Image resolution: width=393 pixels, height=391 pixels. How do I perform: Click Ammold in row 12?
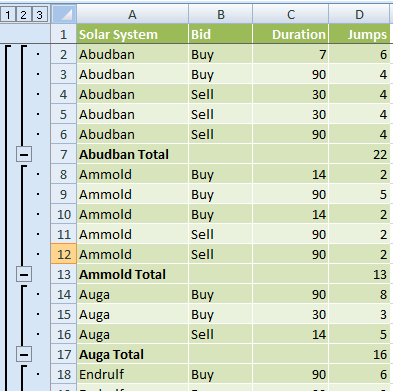coord(133,254)
